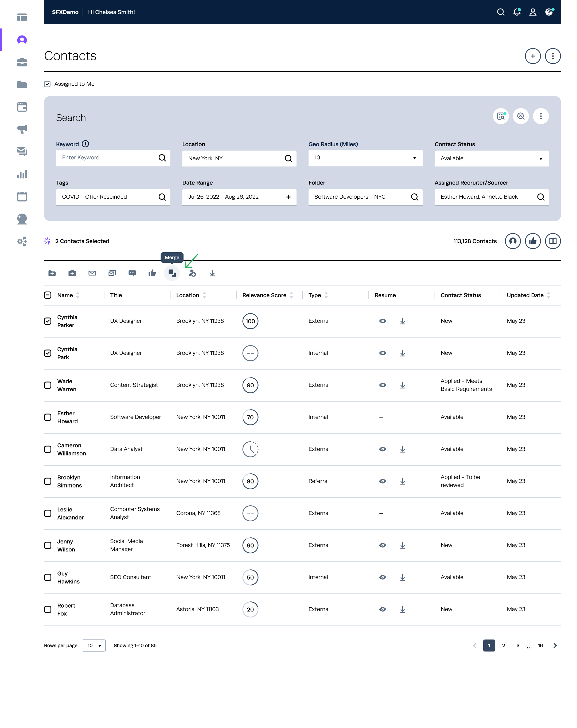This screenshot has width=577, height=728.
Task: Click the thumbs-up icon in toolbar
Action: tap(152, 273)
